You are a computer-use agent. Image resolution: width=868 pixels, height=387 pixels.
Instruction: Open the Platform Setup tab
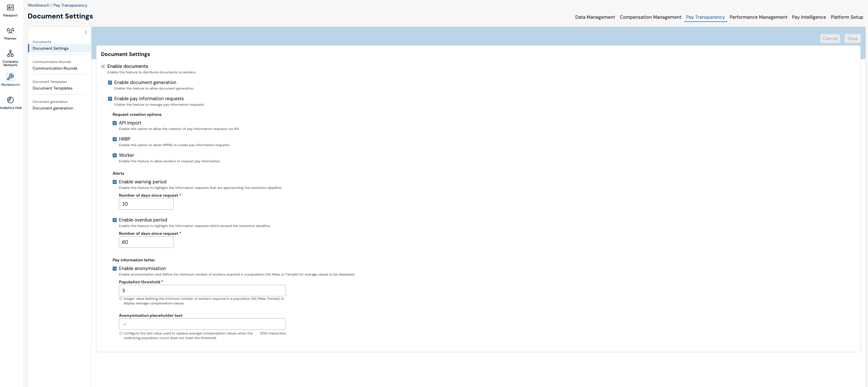(846, 17)
